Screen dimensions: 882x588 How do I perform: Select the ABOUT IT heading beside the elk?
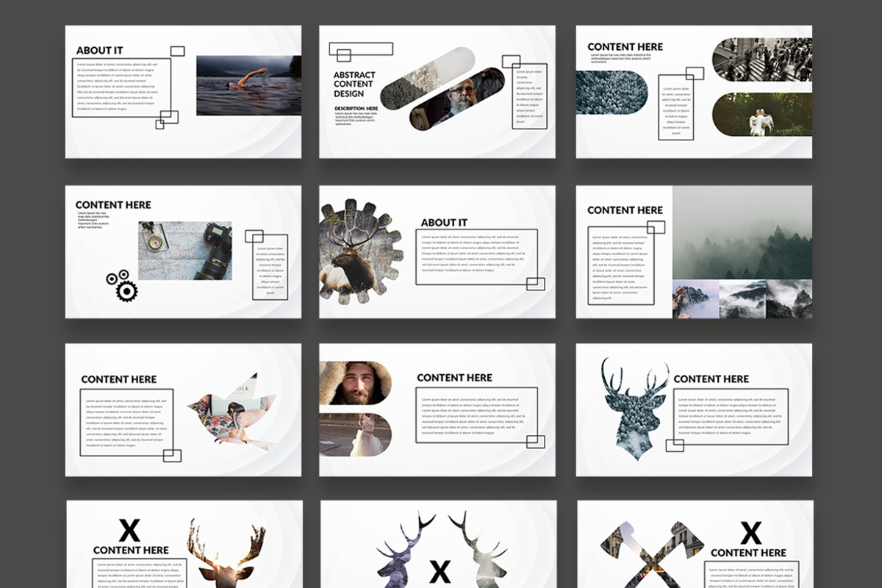click(x=444, y=223)
